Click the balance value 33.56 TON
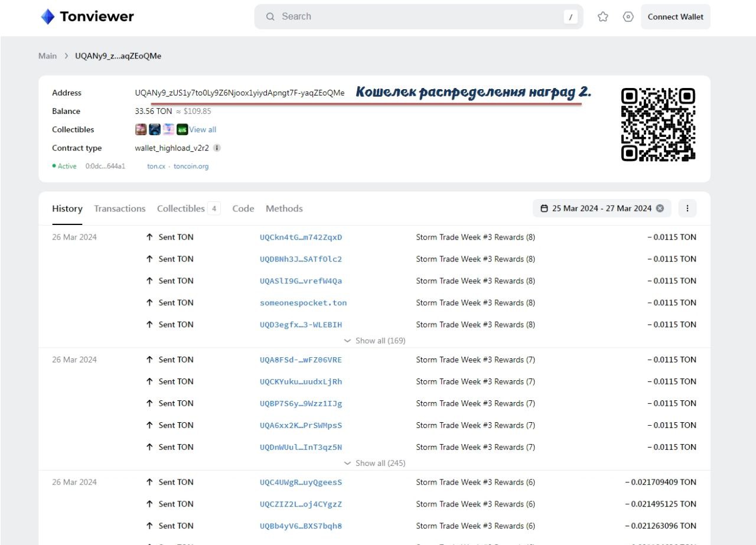756x545 pixels. 154,111
